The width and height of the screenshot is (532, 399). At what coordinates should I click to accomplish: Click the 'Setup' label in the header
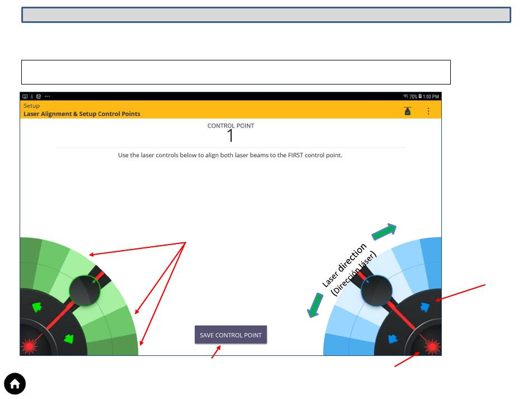pos(31,106)
